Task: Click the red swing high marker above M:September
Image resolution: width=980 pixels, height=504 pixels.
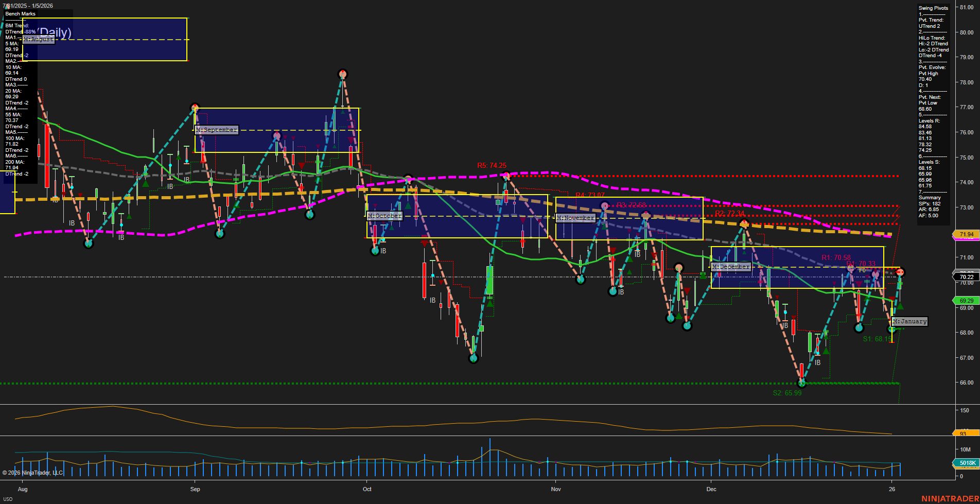Action: pos(195,108)
